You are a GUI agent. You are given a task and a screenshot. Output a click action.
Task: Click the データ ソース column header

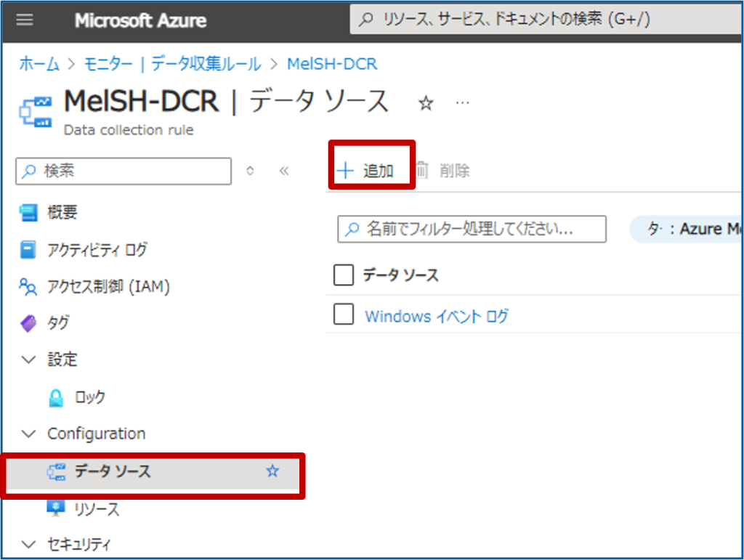[x=400, y=275]
